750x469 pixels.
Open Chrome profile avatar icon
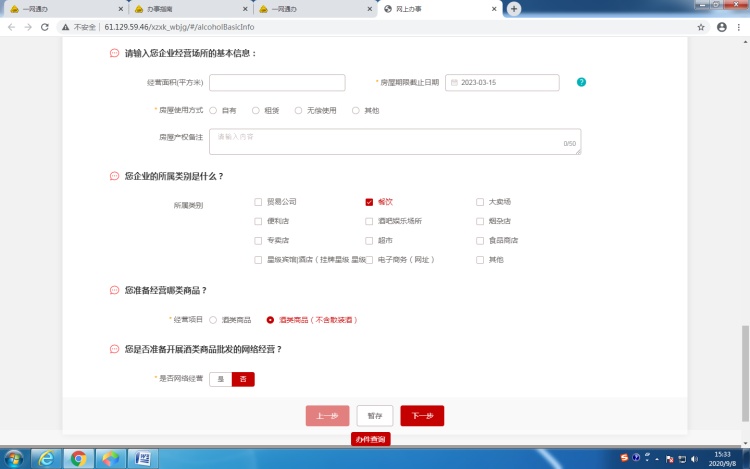[721, 27]
